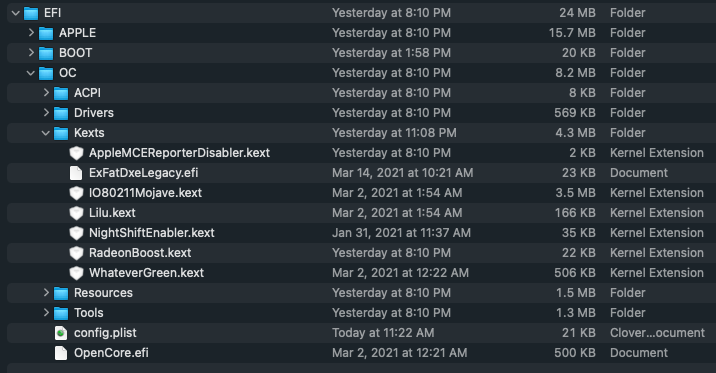The image size is (716, 373).
Task: Click the ExFatDxeLegacy.efi file icon
Action: [x=76, y=173]
